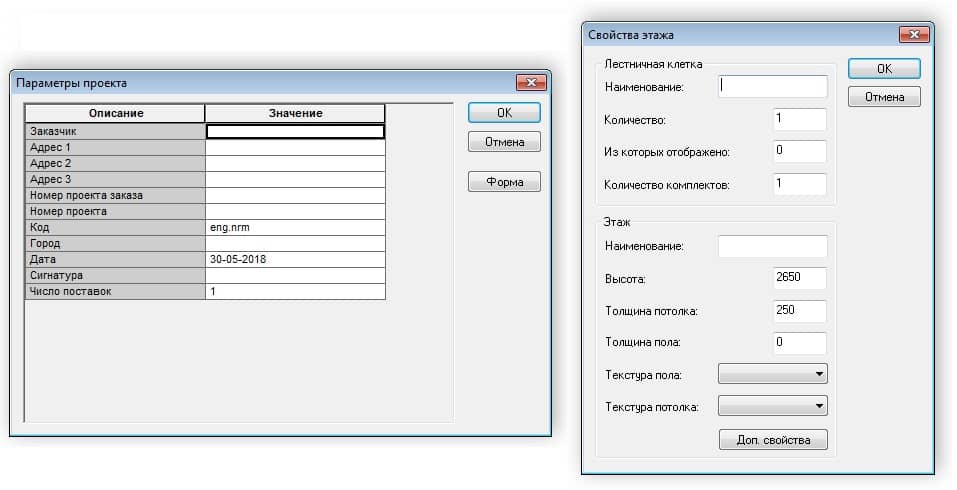
Task: Confirm Свойства этажа with OK
Action: [884, 69]
